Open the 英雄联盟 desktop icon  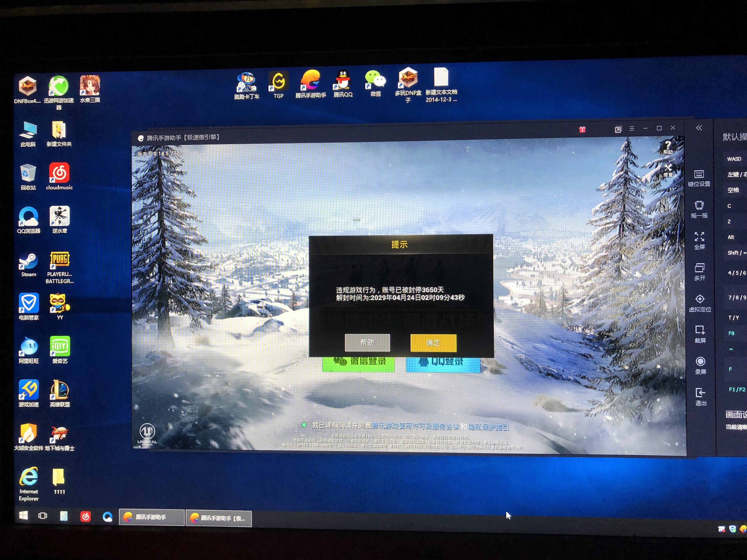point(60,393)
